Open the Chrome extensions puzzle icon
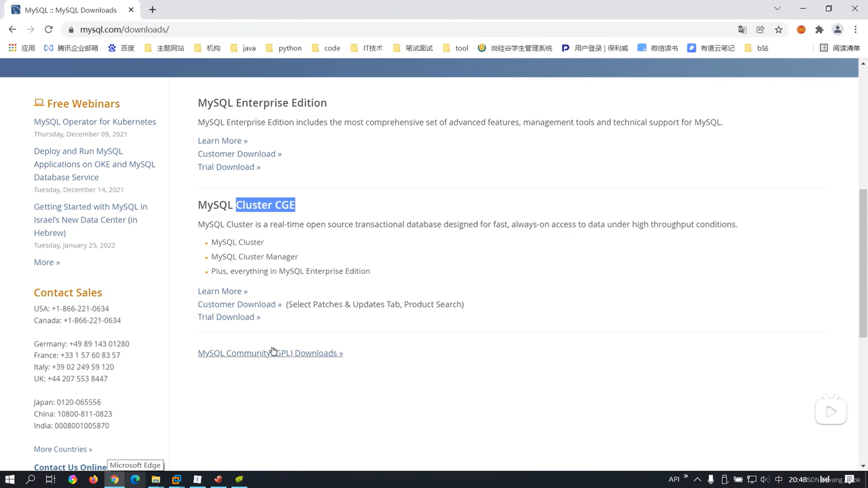 point(819,29)
